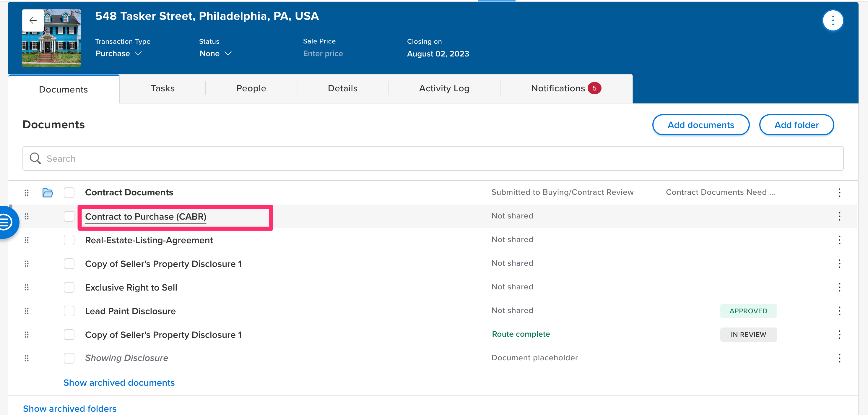Click the Add documents button
This screenshot has height=415, width=868.
[700, 125]
